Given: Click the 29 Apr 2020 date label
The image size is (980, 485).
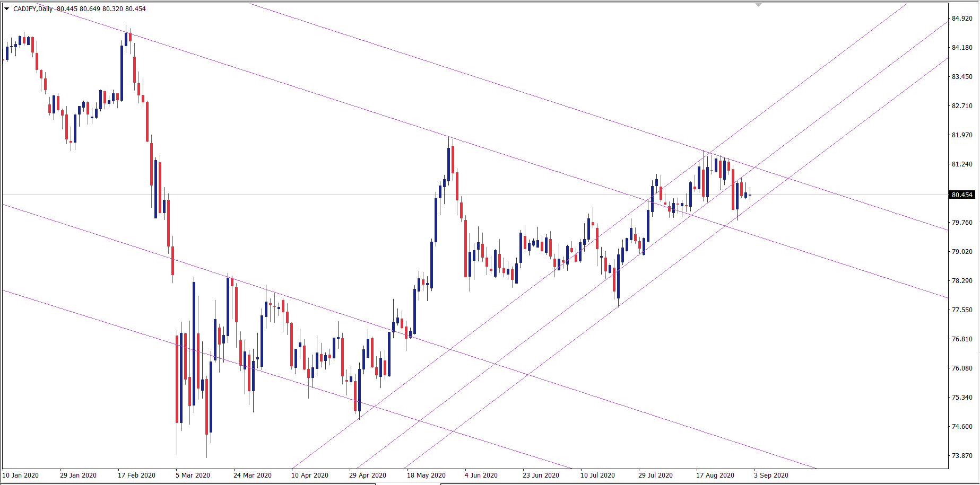Looking at the screenshot, I should (368, 475).
